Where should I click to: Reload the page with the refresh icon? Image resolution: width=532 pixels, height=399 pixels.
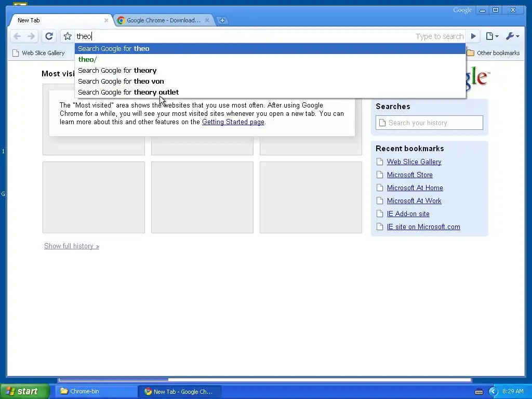coord(49,36)
